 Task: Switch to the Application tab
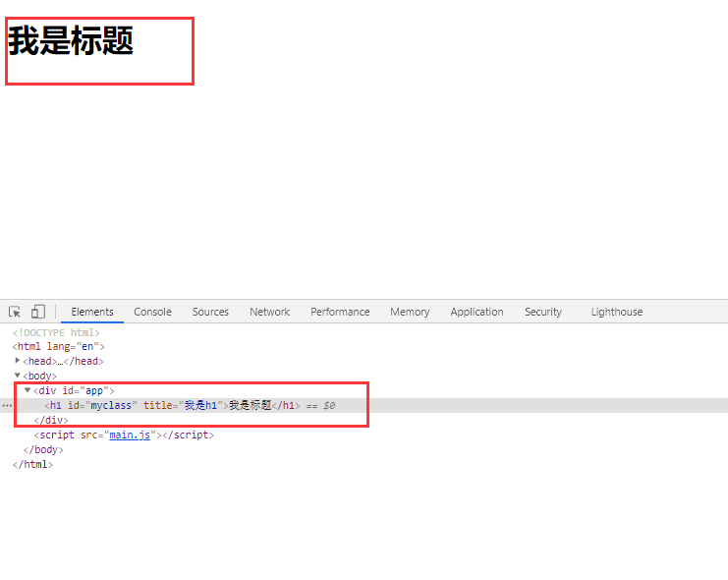coord(476,312)
